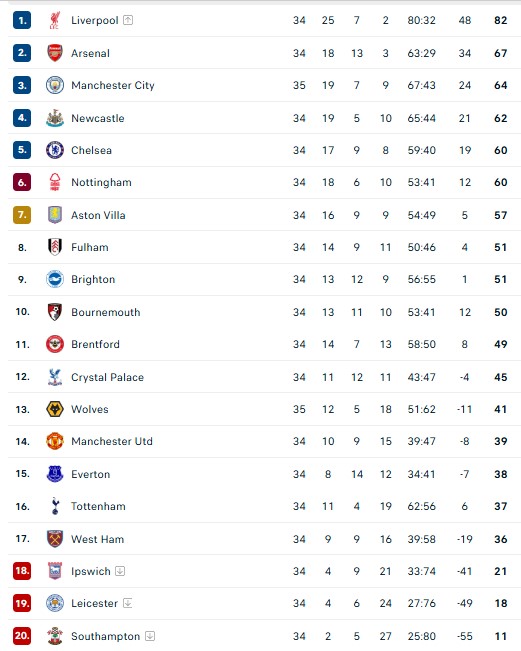Select the Bournemouth team name

pos(105,312)
